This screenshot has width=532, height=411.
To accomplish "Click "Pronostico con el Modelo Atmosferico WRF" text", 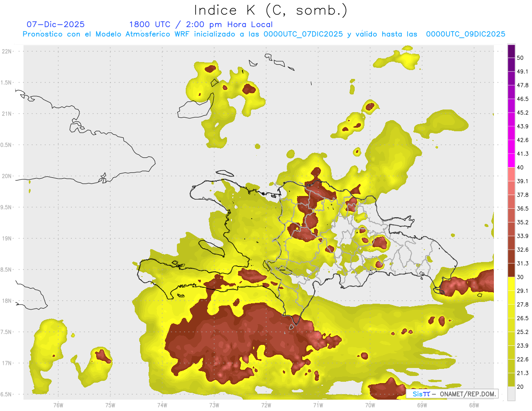I will pyautogui.click(x=107, y=34).
